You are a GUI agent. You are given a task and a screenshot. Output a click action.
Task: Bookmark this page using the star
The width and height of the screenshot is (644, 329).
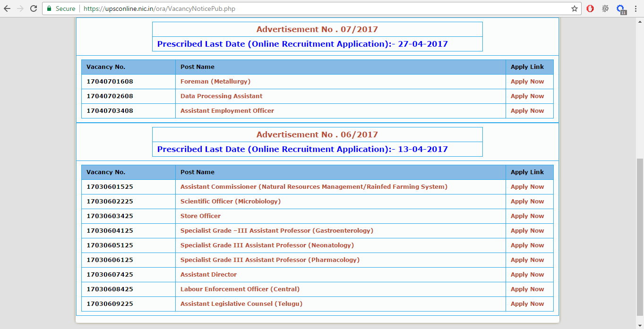click(574, 8)
